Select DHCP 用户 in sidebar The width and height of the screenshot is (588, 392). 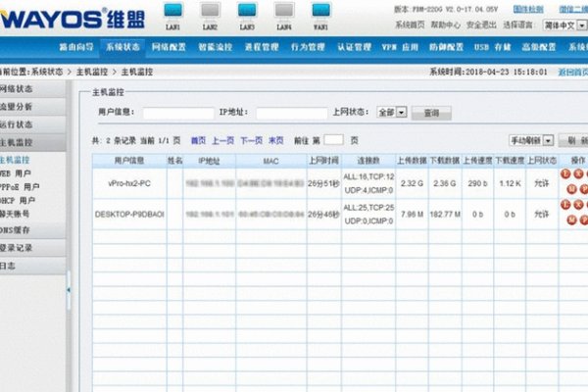[x=18, y=201]
